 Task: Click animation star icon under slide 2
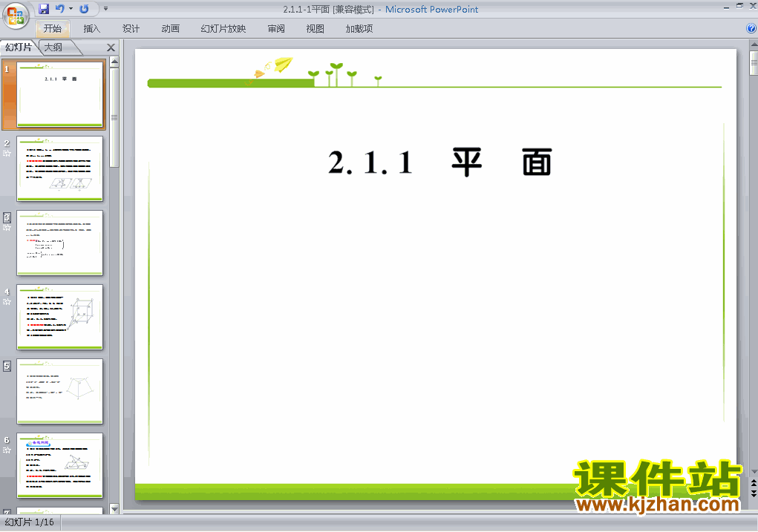(x=7, y=154)
